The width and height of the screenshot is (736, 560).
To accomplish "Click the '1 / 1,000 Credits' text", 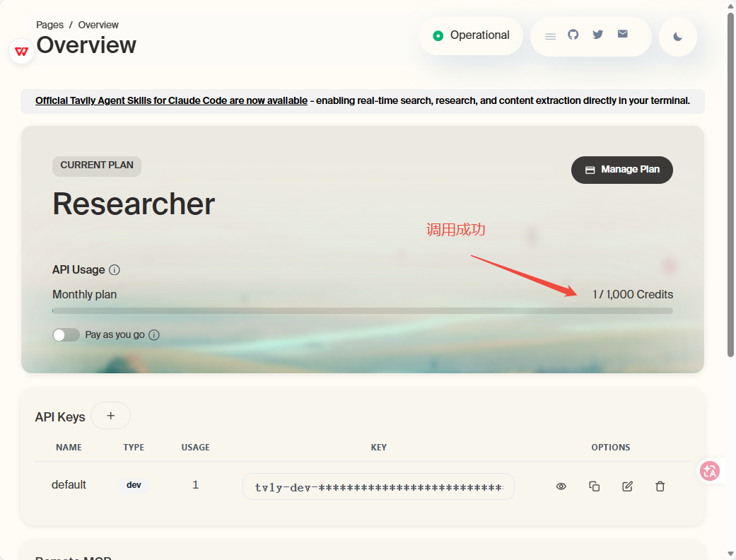I will tap(633, 294).
